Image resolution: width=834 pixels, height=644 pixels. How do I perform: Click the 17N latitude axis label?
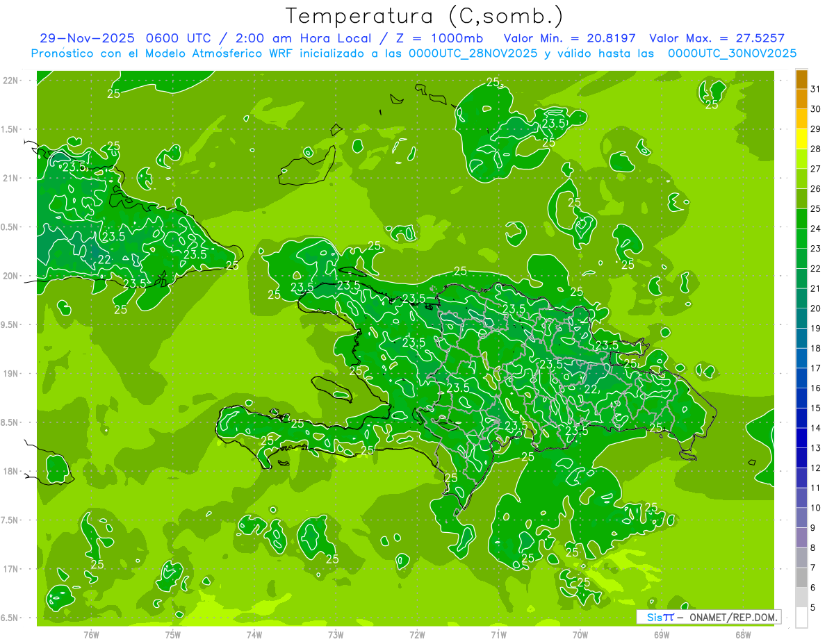click(10, 569)
